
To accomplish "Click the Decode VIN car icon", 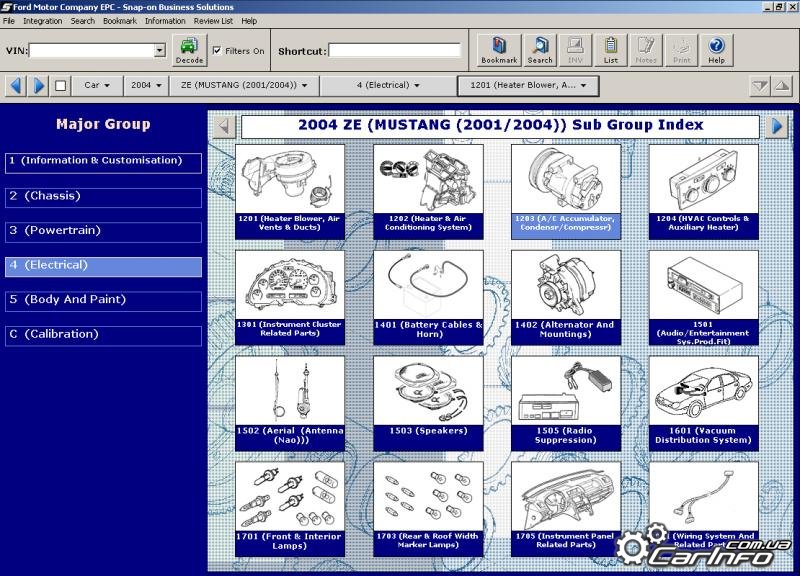I will click(189, 50).
